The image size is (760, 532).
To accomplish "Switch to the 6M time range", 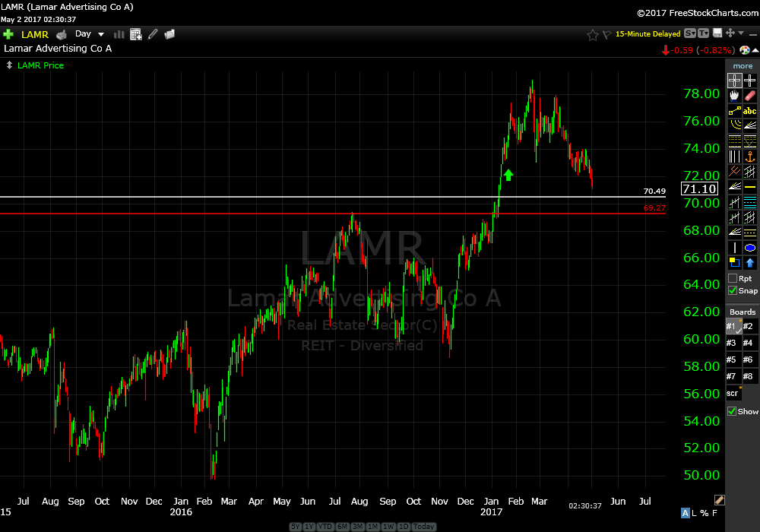I will [342, 527].
